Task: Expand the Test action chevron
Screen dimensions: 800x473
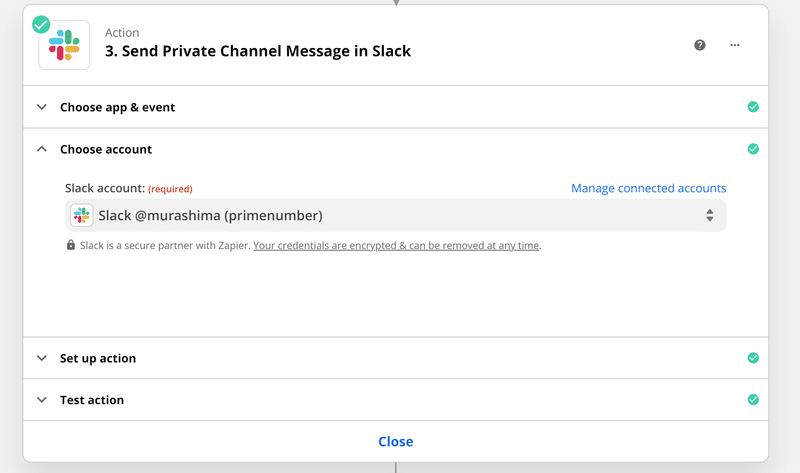Action: [42, 400]
